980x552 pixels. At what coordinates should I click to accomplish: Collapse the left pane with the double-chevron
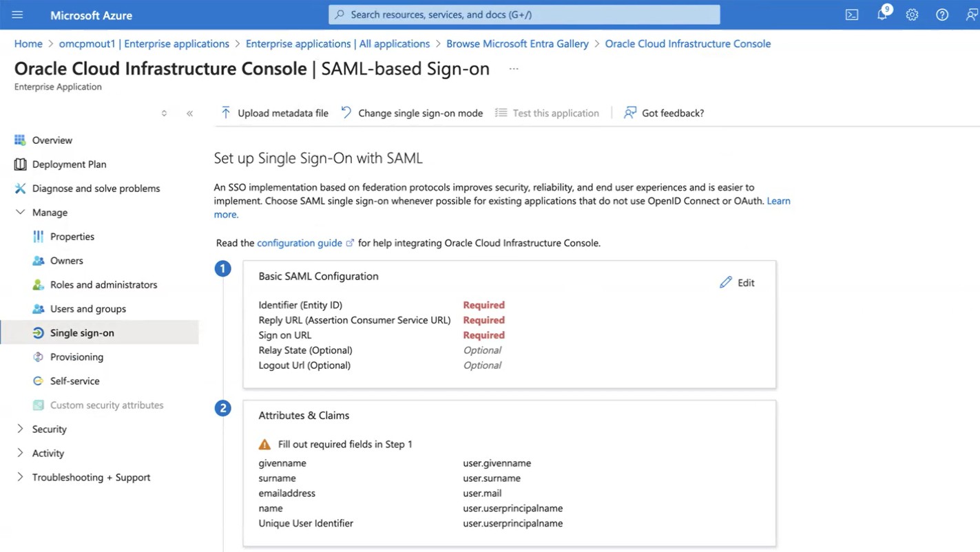pyautogui.click(x=190, y=113)
